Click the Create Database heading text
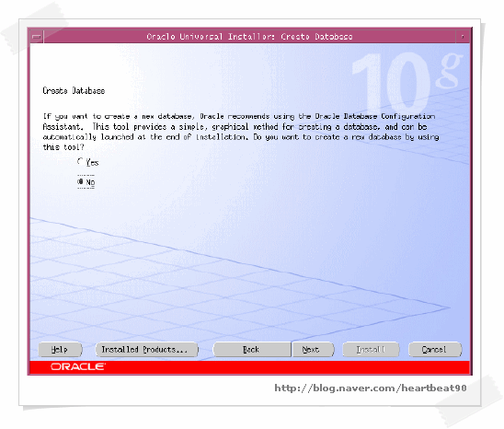 [74, 91]
